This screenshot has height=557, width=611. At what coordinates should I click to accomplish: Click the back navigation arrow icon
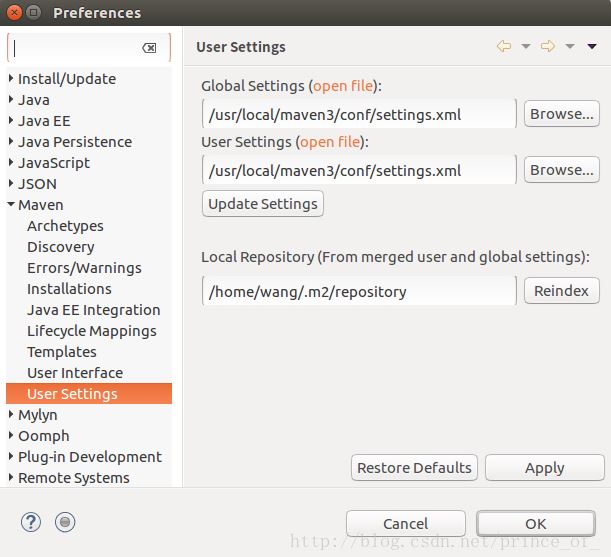[504, 47]
